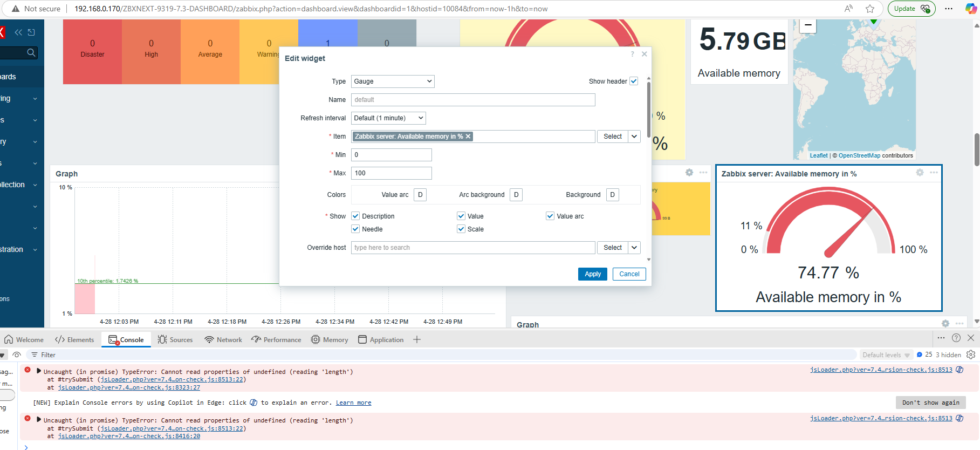Click the console Filter field

pos(442,355)
